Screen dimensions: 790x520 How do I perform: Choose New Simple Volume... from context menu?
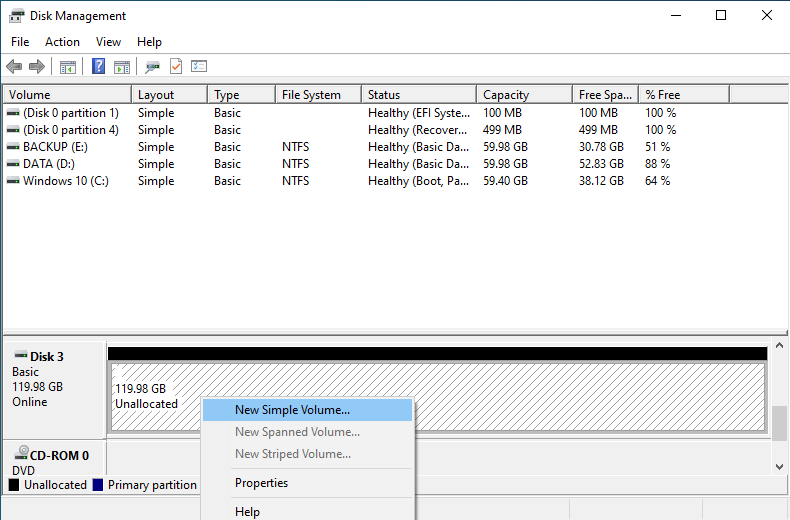tap(307, 410)
